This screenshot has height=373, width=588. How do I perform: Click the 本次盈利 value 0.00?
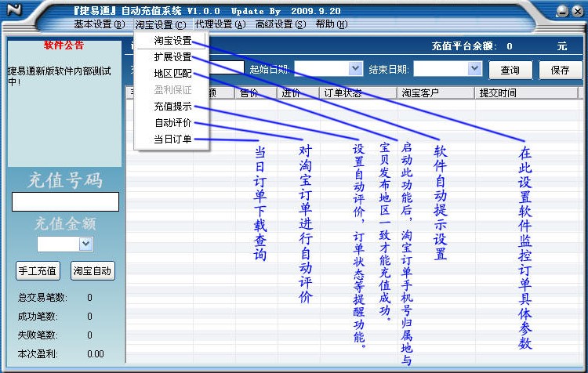tap(95, 354)
